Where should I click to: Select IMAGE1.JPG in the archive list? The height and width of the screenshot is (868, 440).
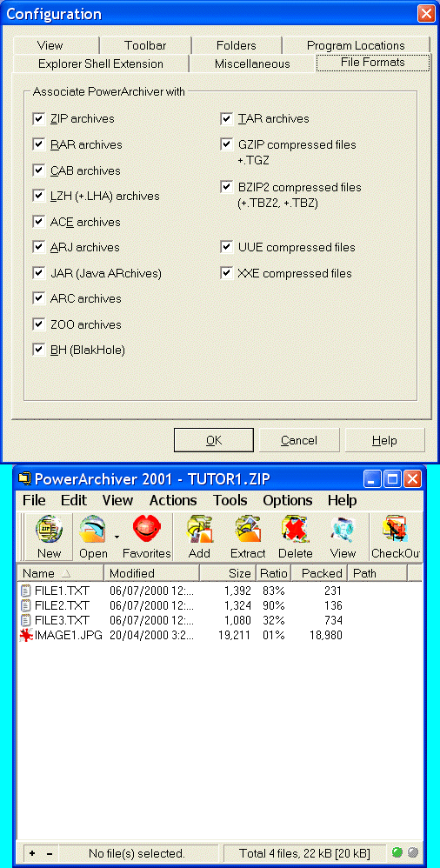pos(68,636)
